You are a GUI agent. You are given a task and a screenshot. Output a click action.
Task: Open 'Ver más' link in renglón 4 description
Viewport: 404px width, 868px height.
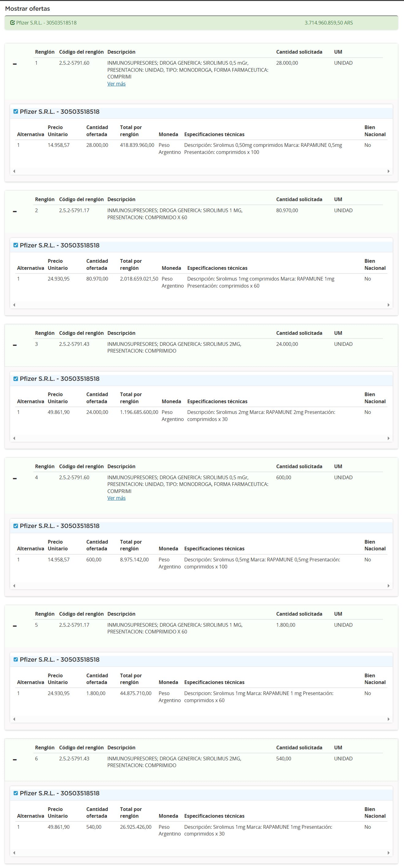116,498
